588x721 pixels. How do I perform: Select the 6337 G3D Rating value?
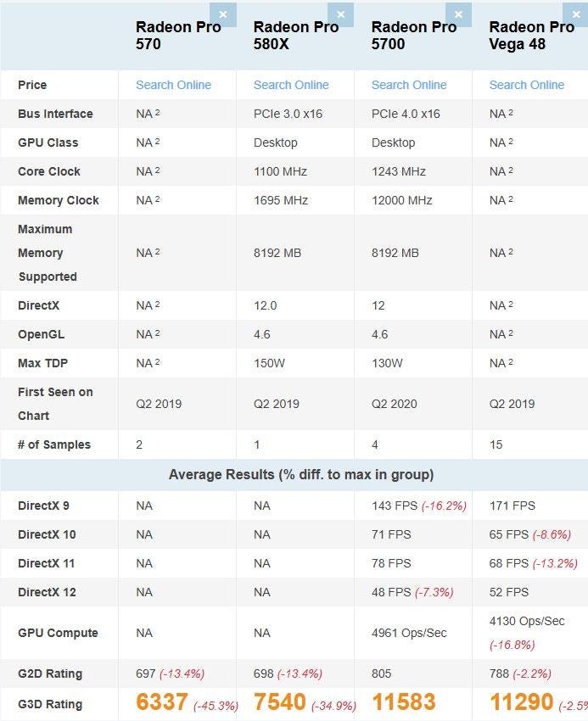[162, 702]
